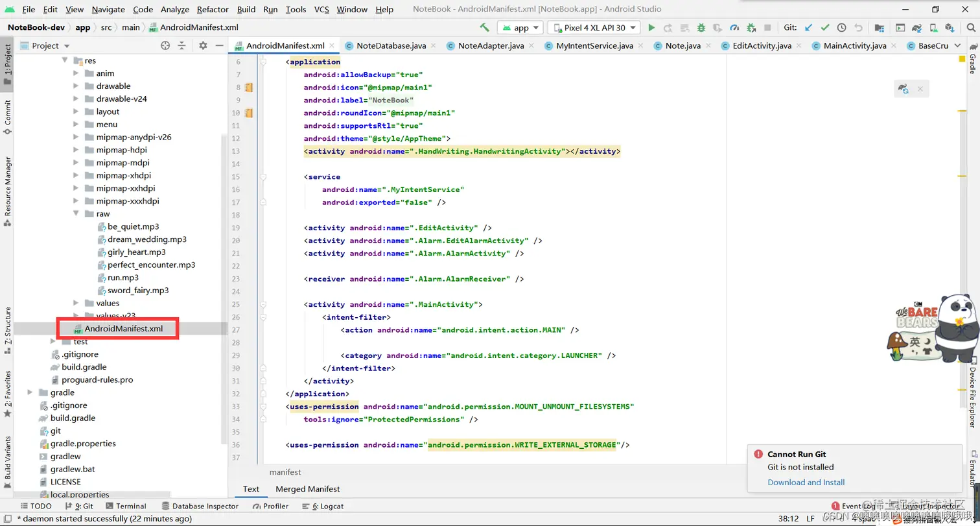Click the Debug app bug icon
The image size is (980, 526).
tap(701, 28)
